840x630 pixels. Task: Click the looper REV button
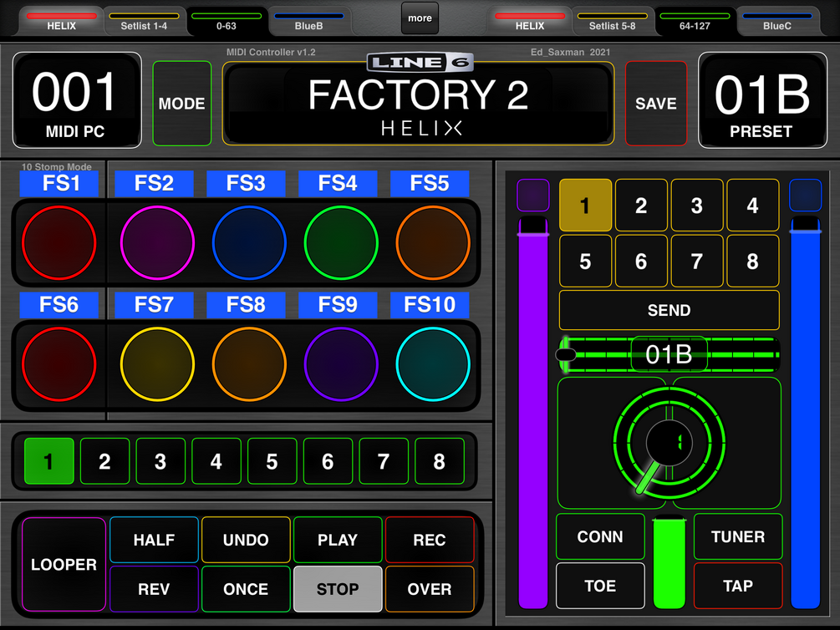point(155,589)
